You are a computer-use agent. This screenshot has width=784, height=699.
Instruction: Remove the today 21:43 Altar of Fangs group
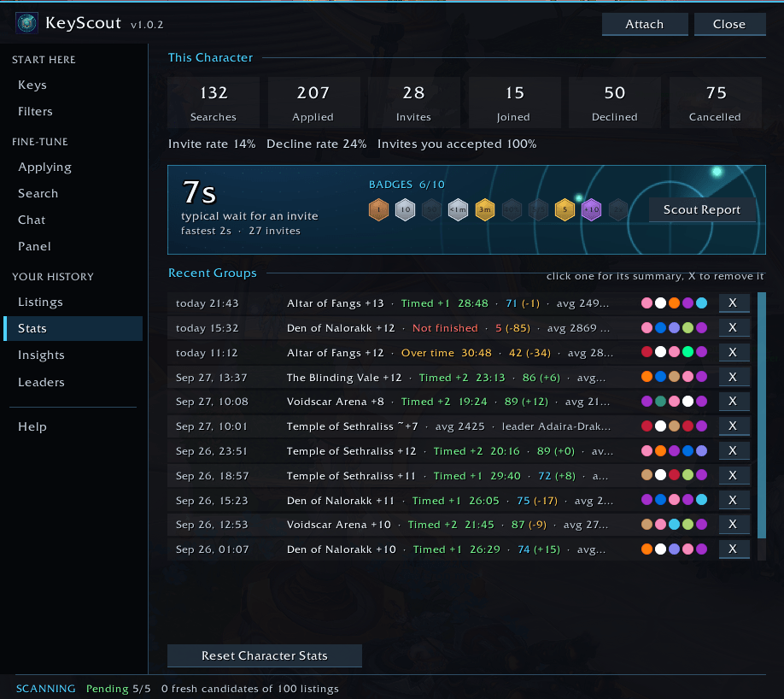click(734, 303)
